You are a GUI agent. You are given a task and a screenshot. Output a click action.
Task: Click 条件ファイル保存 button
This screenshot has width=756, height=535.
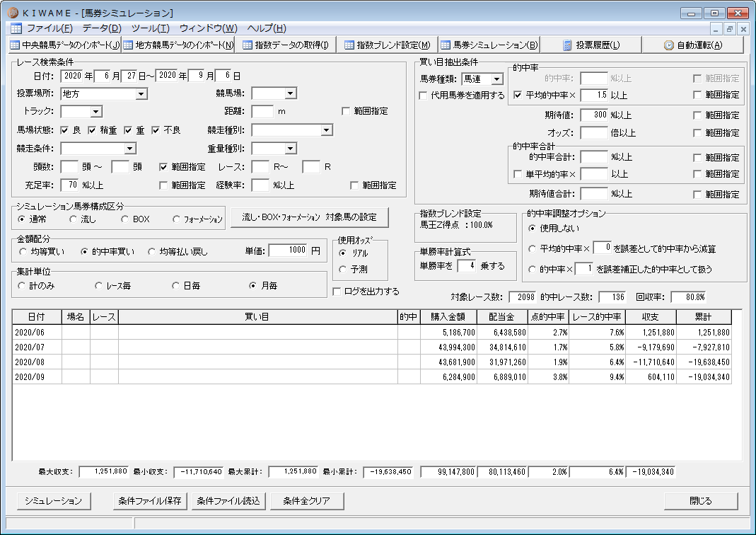pyautogui.click(x=150, y=501)
